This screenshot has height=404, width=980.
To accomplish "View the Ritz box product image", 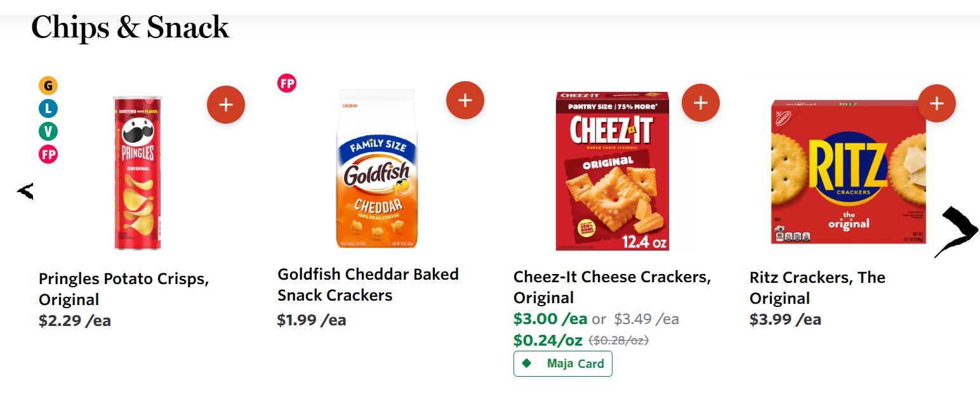I will (x=849, y=171).
